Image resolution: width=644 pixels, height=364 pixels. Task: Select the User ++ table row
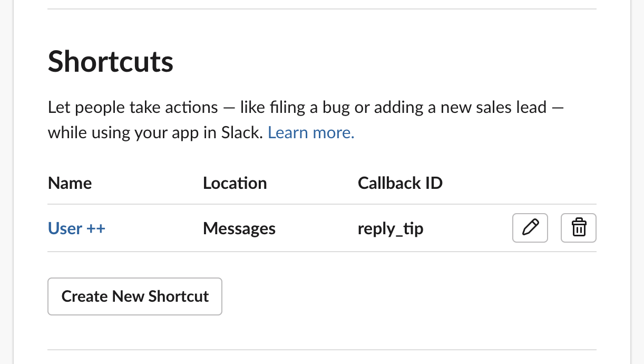[x=322, y=228]
